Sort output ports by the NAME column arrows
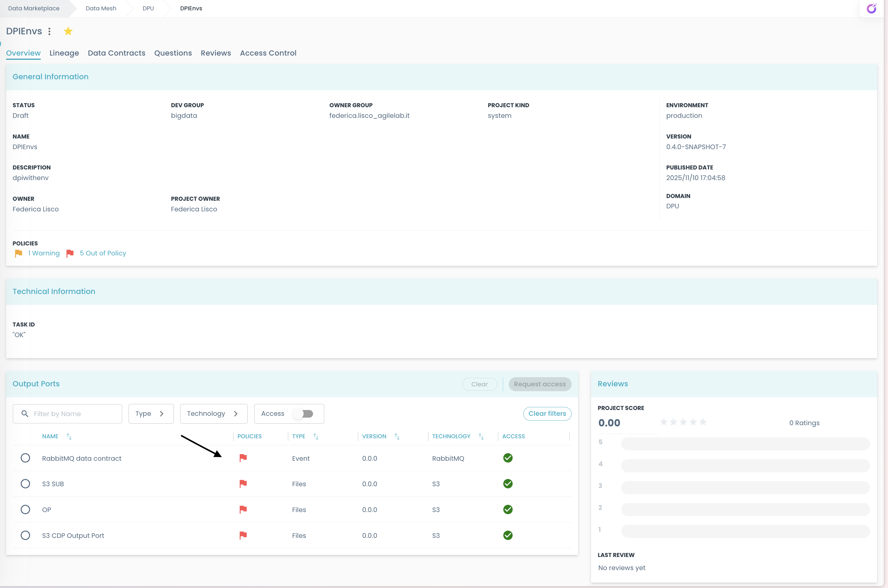The image size is (888, 588). 69,436
